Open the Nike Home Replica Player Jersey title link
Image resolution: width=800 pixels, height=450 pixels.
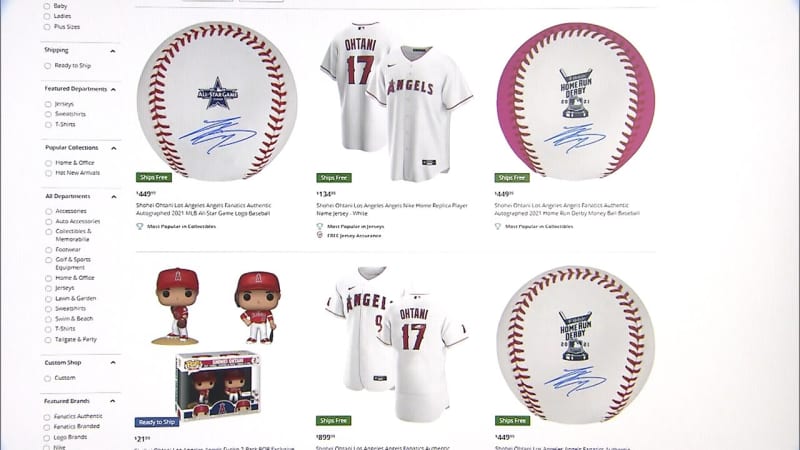[x=392, y=209]
